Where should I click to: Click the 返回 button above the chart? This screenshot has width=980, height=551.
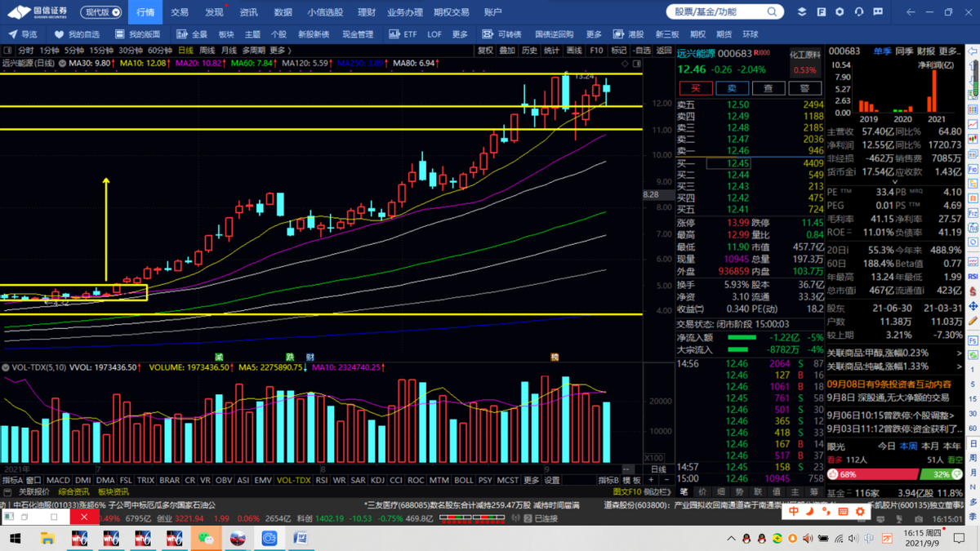[x=664, y=51]
